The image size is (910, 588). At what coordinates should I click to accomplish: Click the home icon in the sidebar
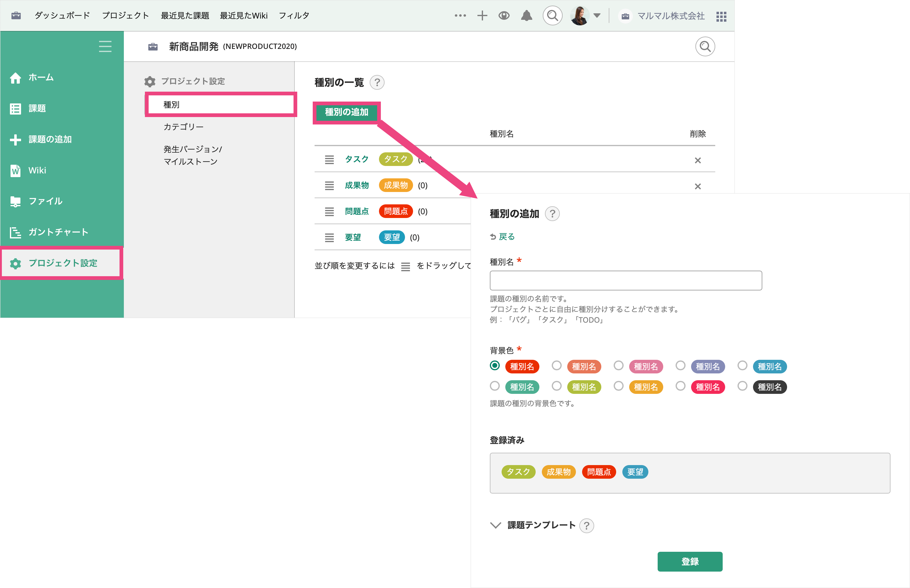coord(15,77)
